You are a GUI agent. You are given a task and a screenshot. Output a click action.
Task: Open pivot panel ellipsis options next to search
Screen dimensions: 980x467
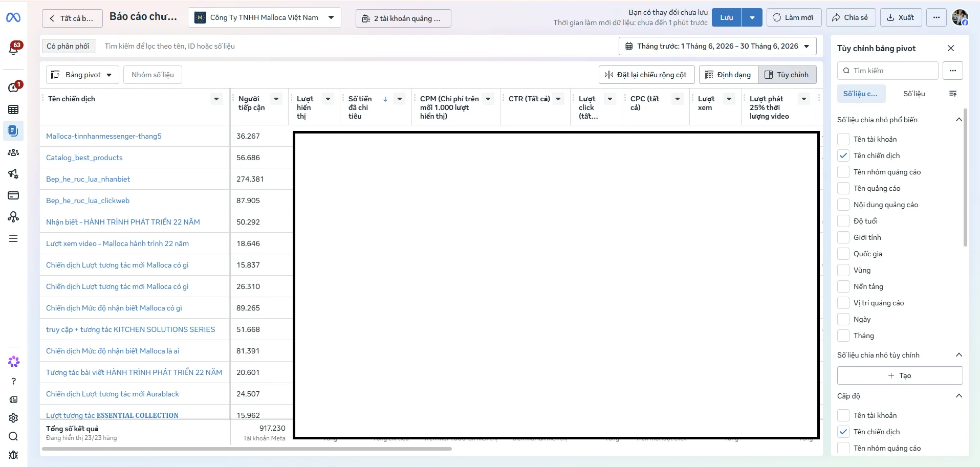click(x=953, y=71)
